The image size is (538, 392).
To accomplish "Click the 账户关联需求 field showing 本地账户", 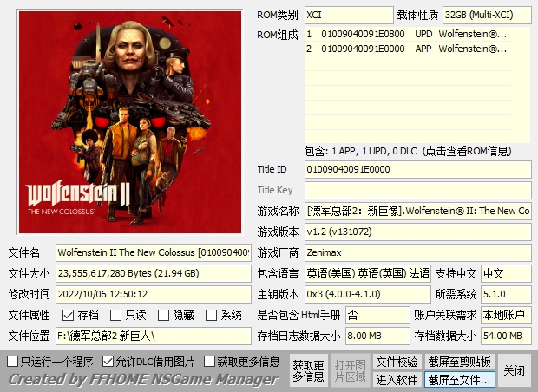I will (x=506, y=315).
